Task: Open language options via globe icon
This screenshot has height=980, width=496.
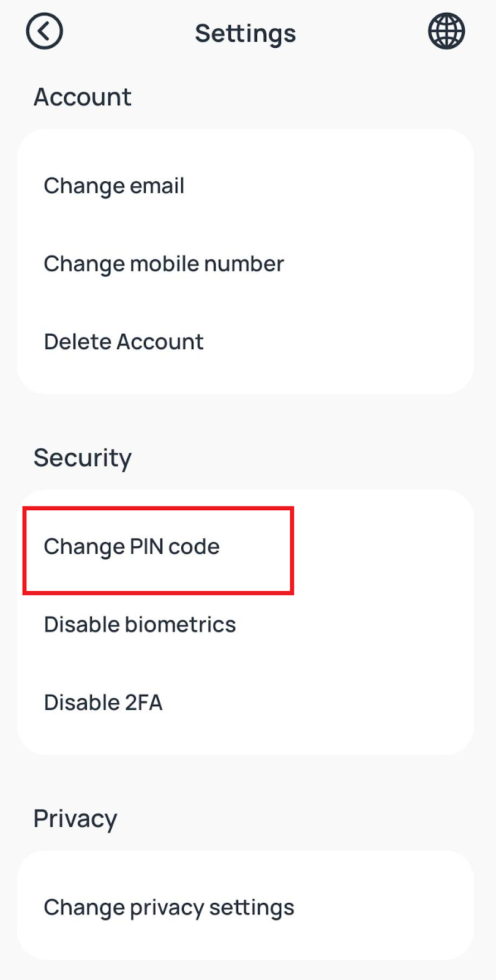Action: 446,31
